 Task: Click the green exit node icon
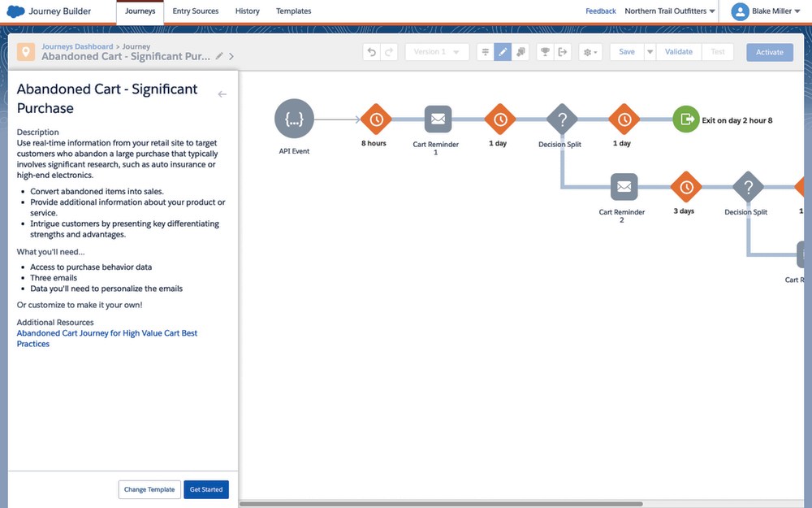[x=685, y=119]
